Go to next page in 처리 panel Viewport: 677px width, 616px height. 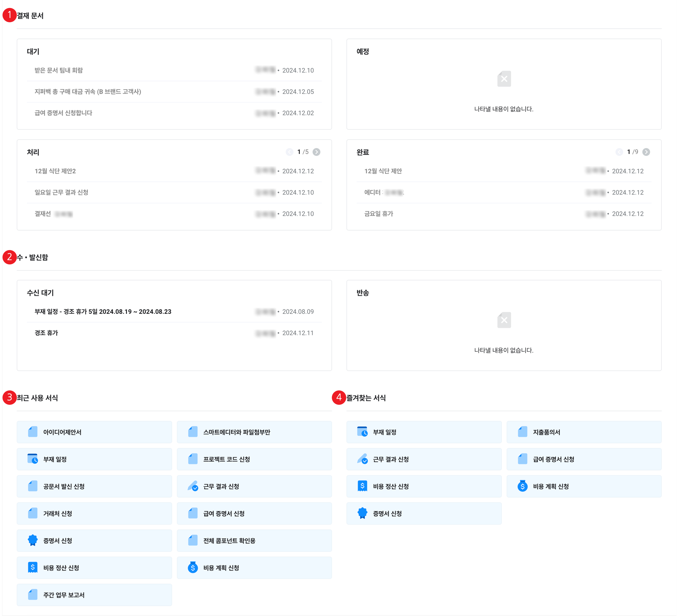point(316,152)
